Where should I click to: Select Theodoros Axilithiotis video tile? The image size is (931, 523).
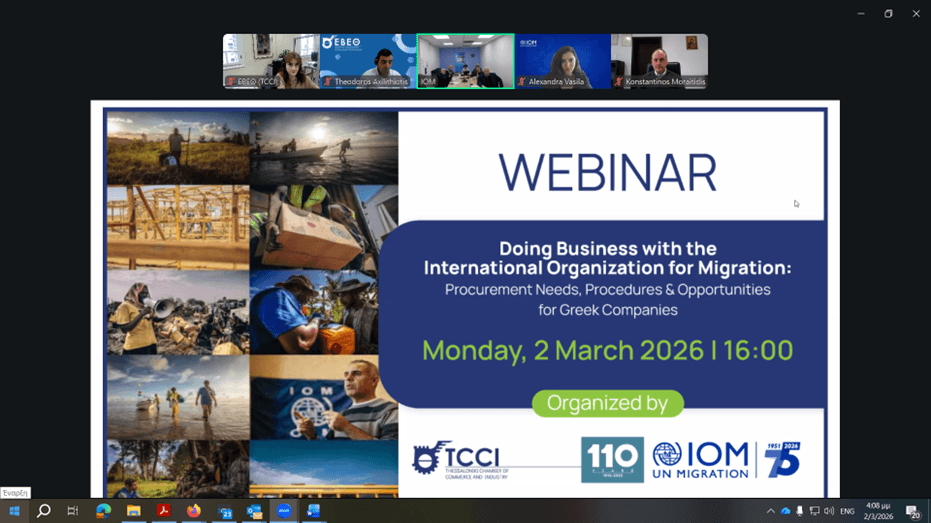click(x=368, y=61)
